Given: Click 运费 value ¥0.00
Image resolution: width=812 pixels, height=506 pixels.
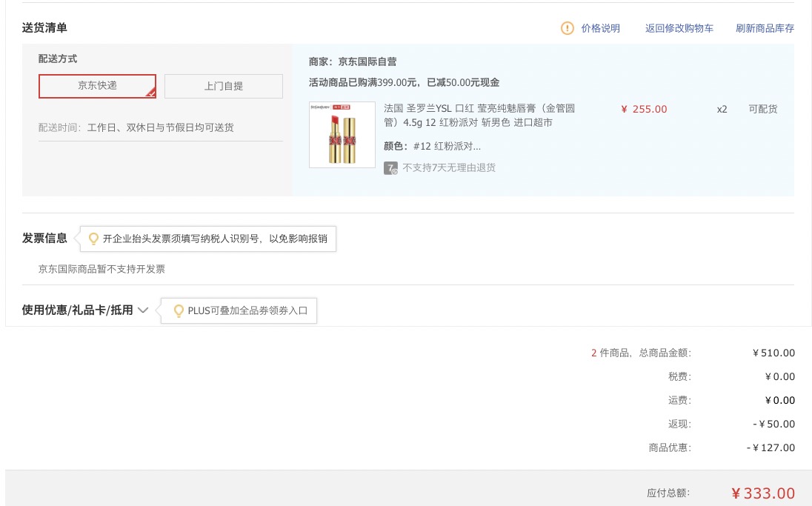Looking at the screenshot, I should click(780, 400).
